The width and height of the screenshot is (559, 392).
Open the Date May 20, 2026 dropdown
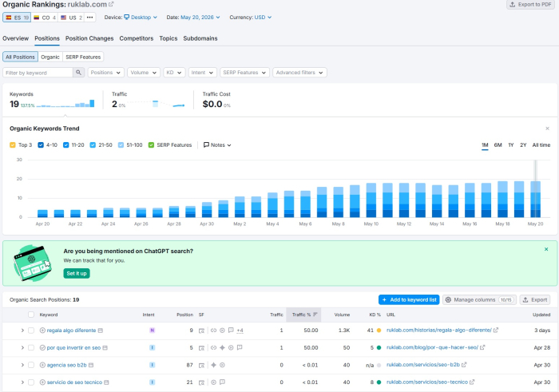tap(200, 17)
